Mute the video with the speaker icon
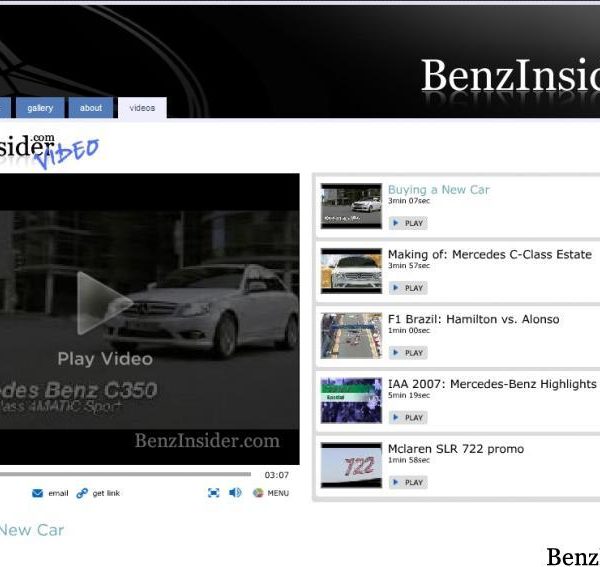The image size is (600, 567). coord(235,493)
